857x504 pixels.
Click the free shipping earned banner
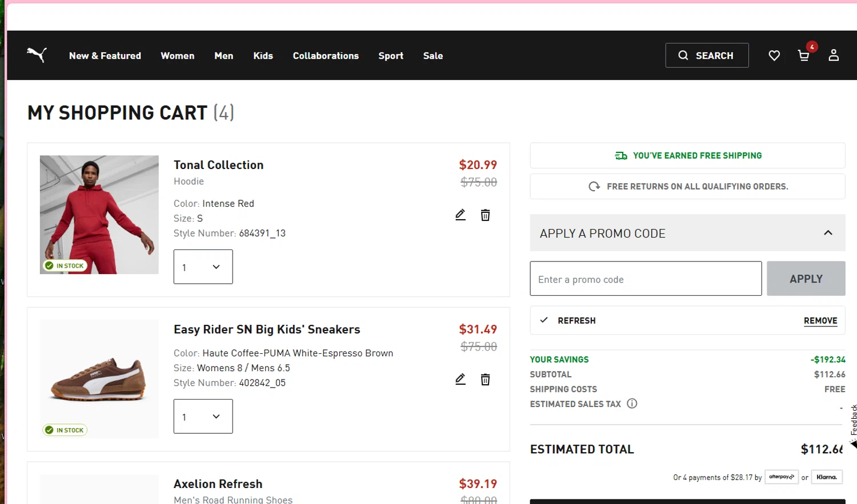(688, 155)
